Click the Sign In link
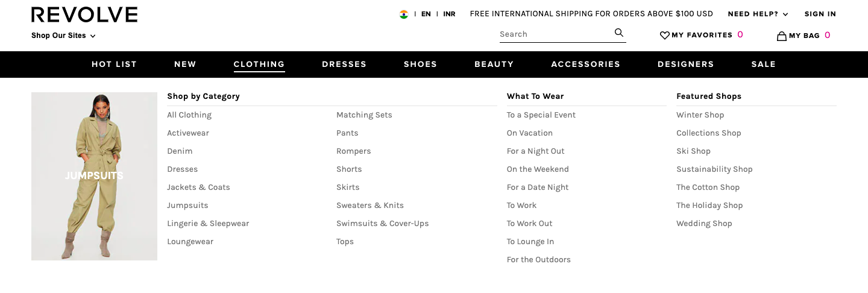Image resolution: width=868 pixels, height=293 pixels. (x=820, y=14)
